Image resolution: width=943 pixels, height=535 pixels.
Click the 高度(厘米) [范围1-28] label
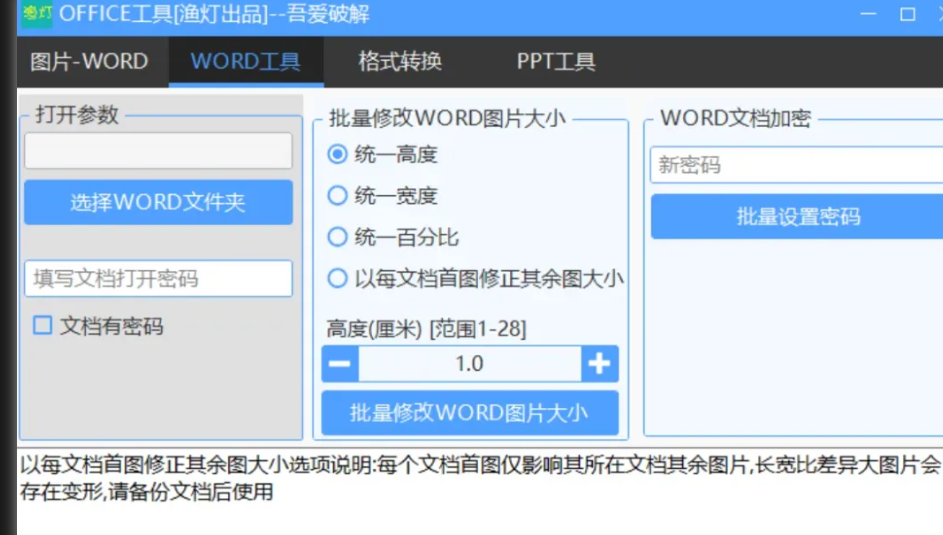(x=426, y=329)
